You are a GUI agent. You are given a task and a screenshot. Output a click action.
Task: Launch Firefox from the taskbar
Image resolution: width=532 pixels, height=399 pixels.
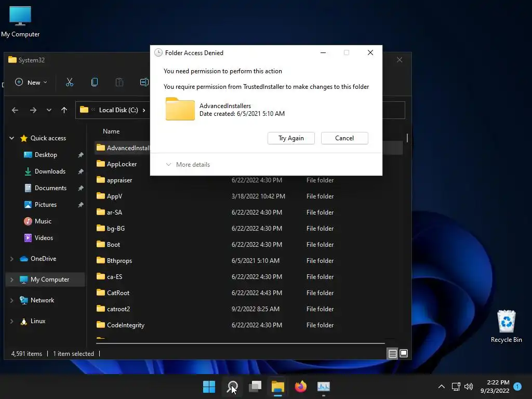click(301, 387)
